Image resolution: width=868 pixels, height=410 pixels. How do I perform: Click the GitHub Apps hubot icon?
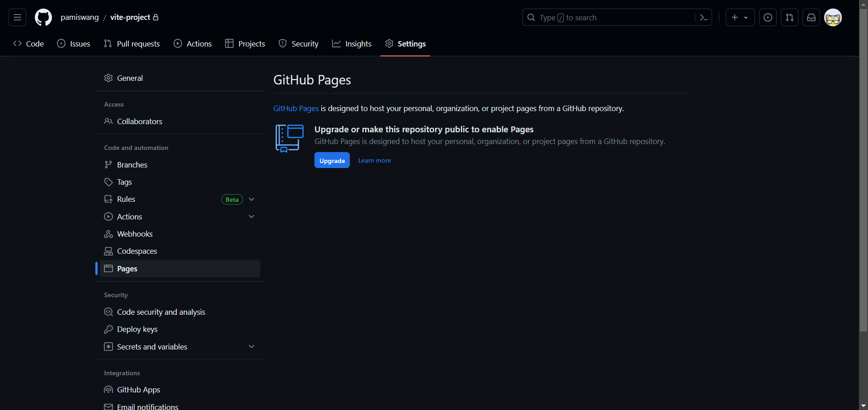coord(108,390)
